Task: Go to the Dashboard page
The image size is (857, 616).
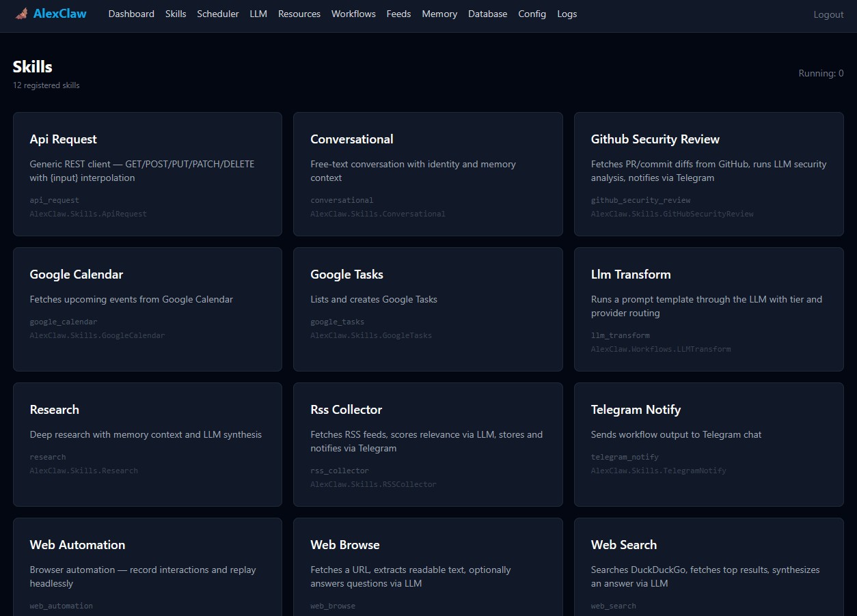Action: 131,14
